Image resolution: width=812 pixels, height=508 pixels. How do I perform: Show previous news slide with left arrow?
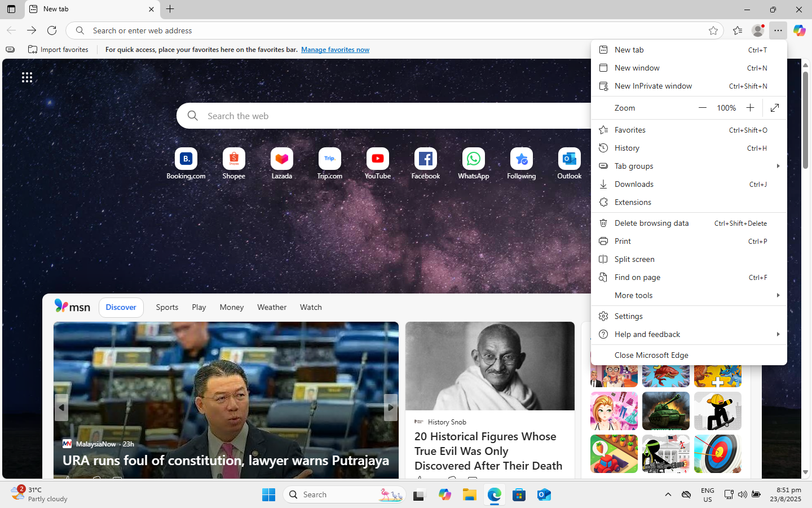click(61, 408)
